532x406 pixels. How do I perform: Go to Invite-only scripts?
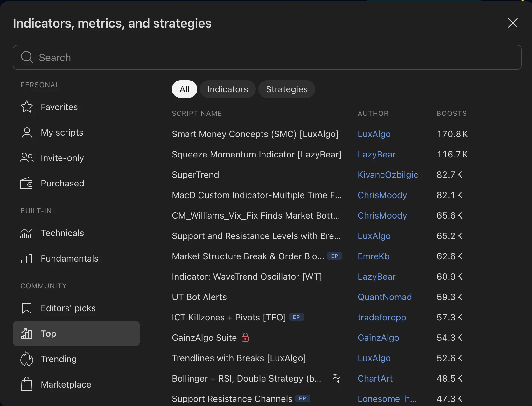(76, 158)
